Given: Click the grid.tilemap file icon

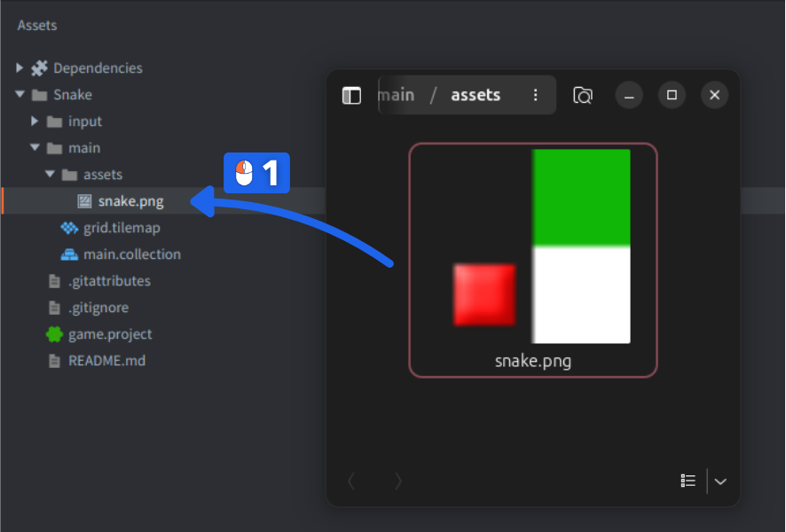Looking at the screenshot, I should (69, 228).
